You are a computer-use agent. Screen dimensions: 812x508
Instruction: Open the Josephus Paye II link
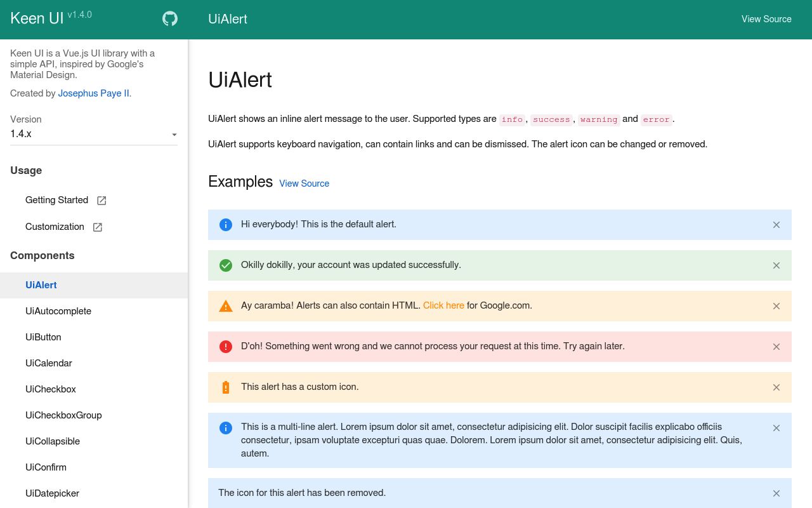[94, 93]
